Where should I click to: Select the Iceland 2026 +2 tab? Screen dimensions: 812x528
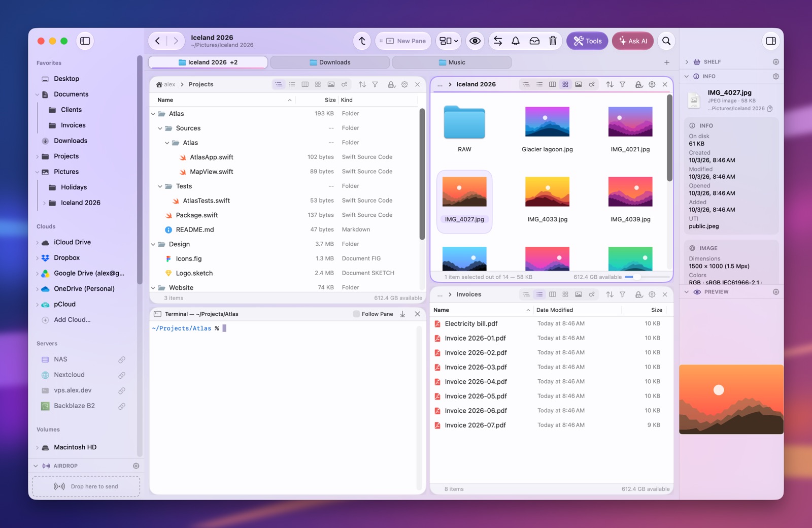pyautogui.click(x=208, y=62)
